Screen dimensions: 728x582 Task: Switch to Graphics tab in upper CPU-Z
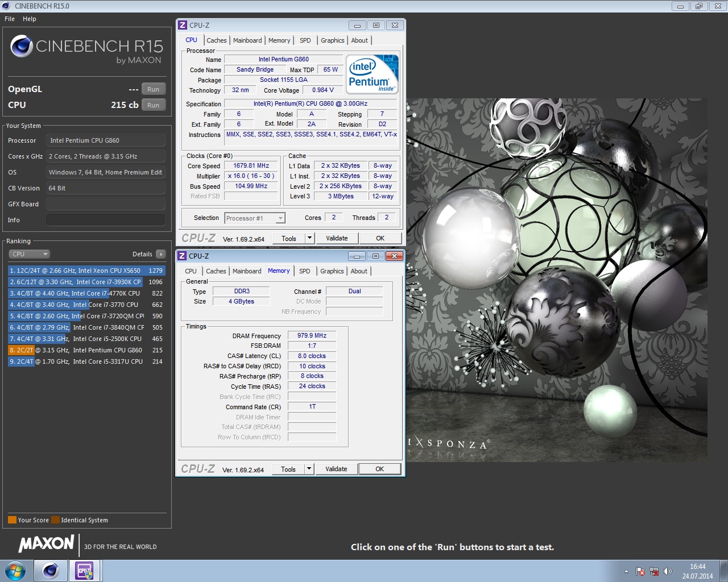(x=333, y=40)
